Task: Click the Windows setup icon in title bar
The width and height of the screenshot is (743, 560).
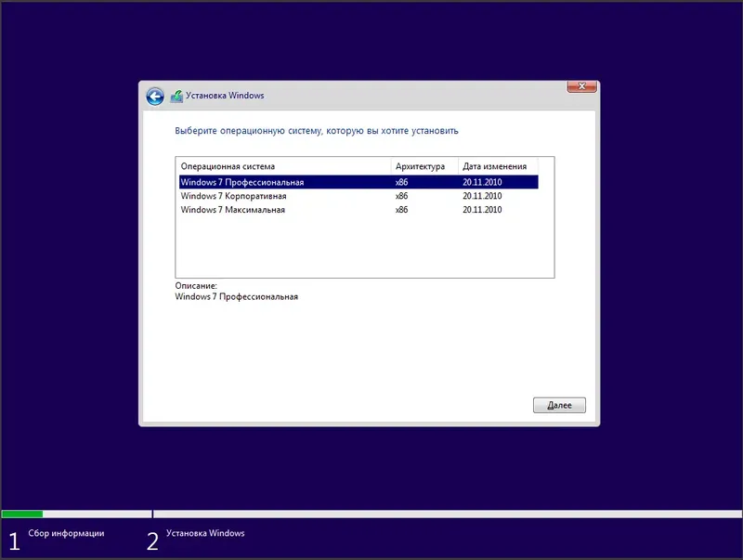Action: tap(176, 97)
